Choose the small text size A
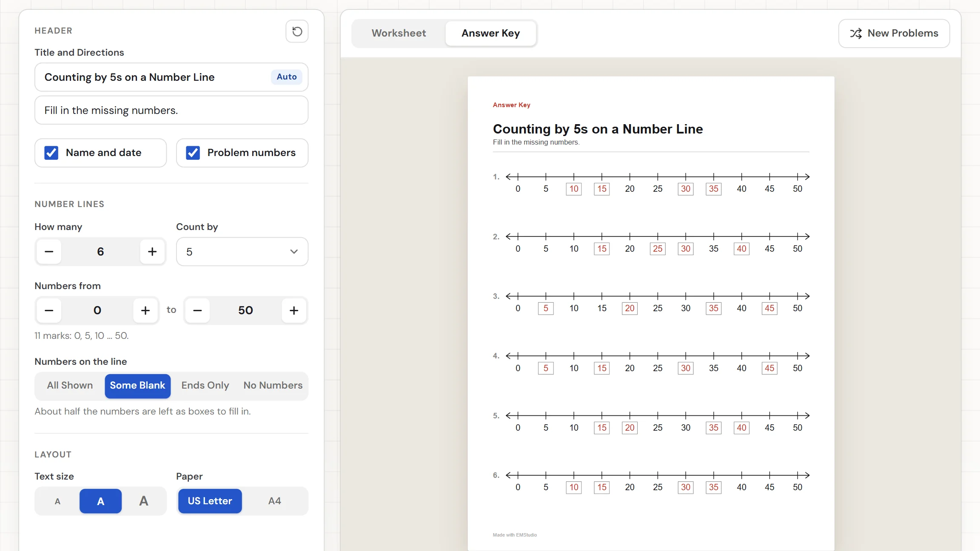 [57, 501]
